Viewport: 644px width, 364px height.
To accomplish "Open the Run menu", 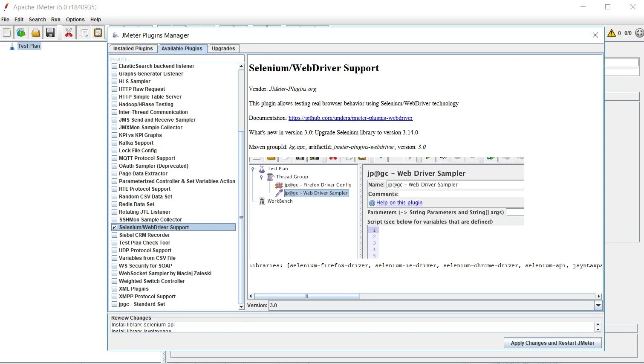I will (56, 20).
